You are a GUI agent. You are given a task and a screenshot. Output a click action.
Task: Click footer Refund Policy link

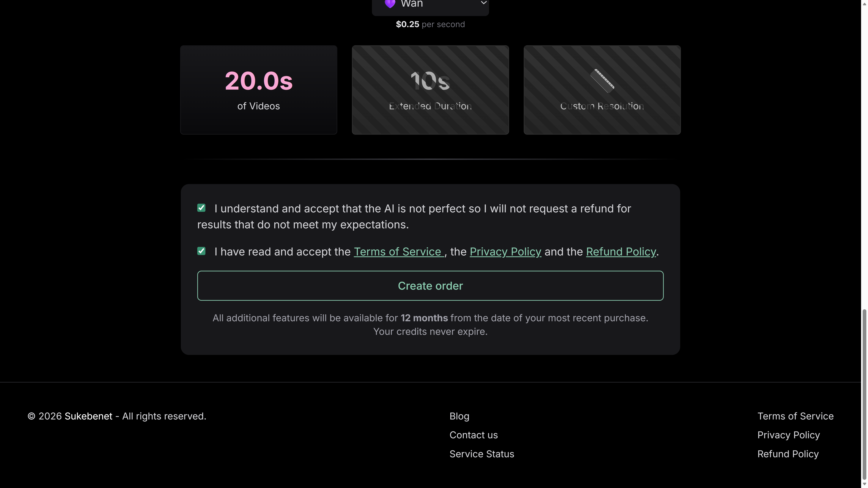tap(788, 454)
